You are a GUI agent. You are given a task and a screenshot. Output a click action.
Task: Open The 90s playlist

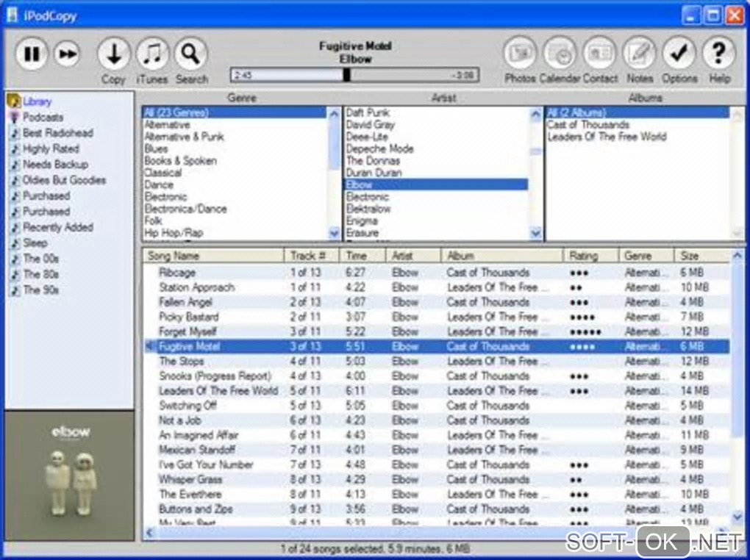coord(40,290)
